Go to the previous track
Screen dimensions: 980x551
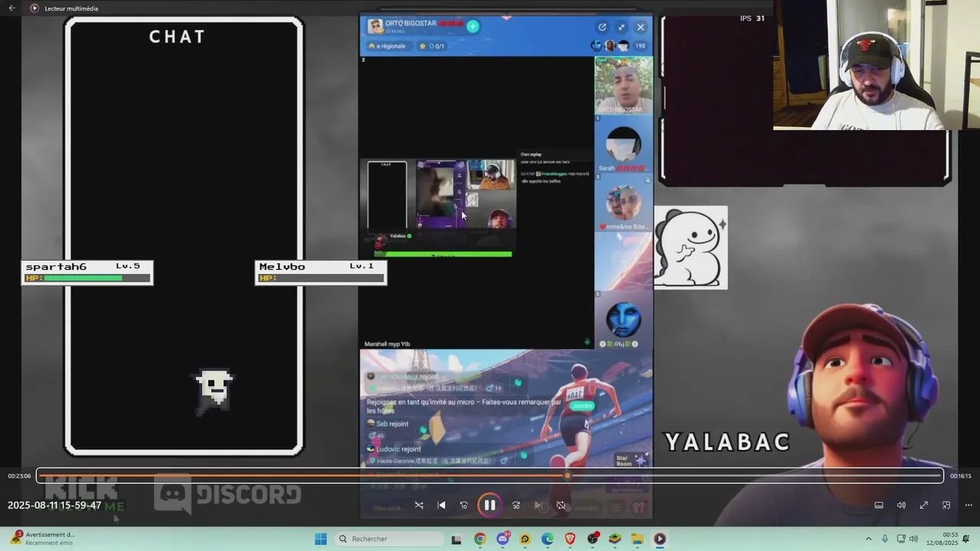coord(441,505)
